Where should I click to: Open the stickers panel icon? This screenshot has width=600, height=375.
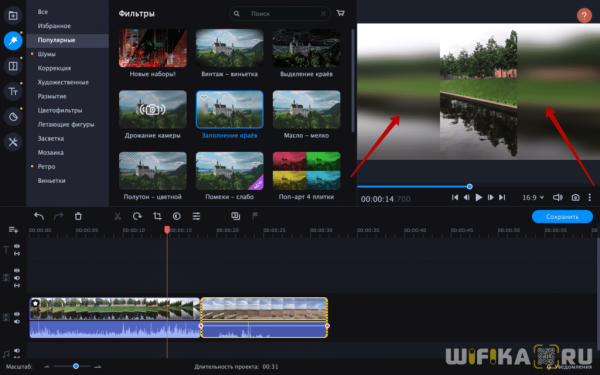(13, 117)
